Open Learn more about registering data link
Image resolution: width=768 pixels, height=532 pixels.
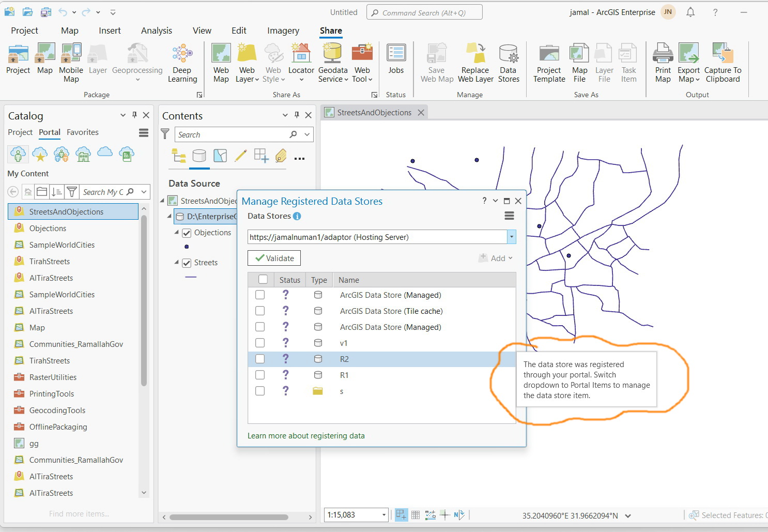click(306, 436)
